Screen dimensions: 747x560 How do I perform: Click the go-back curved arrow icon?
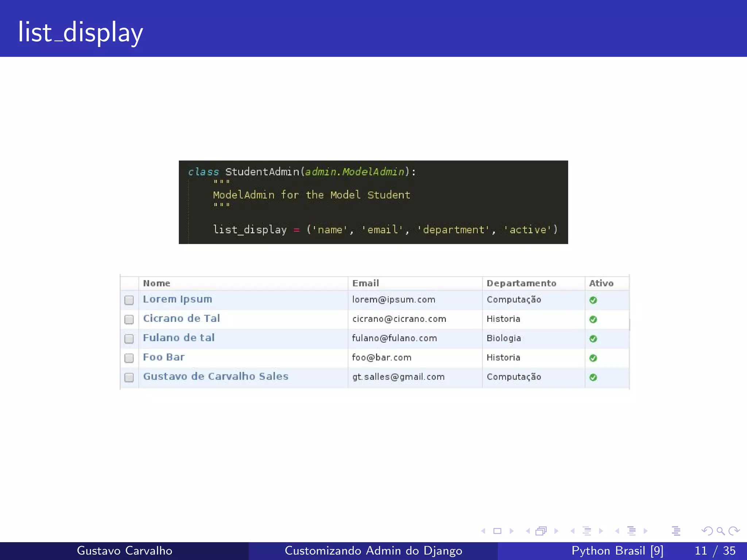tap(707, 531)
